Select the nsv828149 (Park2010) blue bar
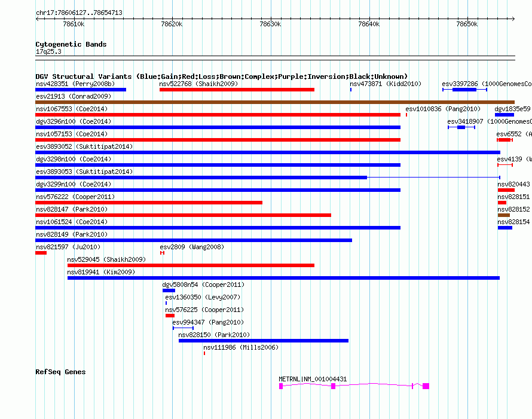This screenshot has height=419, width=532. click(x=194, y=240)
